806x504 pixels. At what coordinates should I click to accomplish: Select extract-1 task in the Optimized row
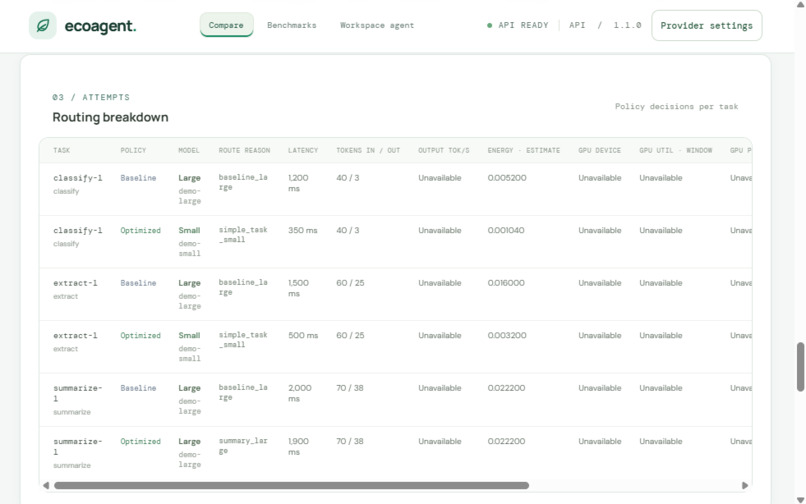[x=75, y=335]
